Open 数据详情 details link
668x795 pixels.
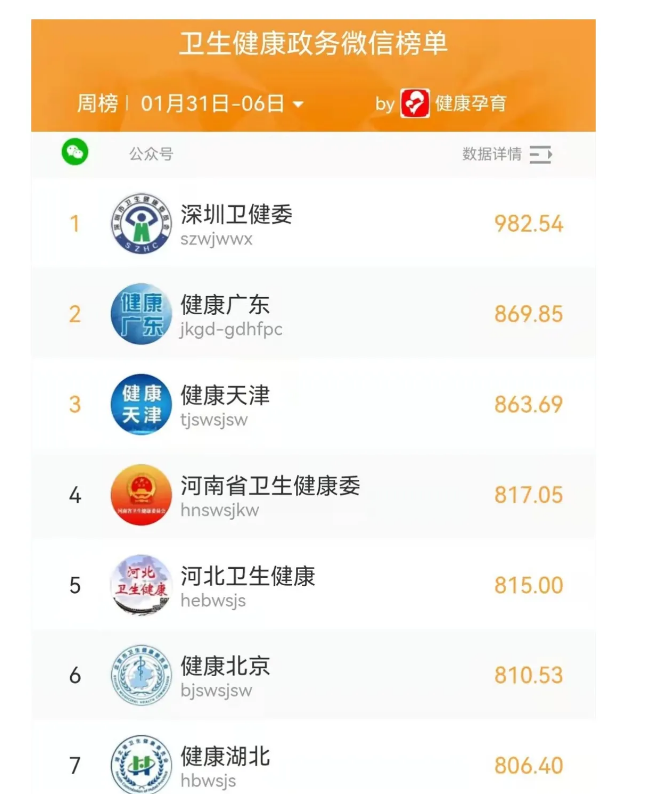[491, 154]
